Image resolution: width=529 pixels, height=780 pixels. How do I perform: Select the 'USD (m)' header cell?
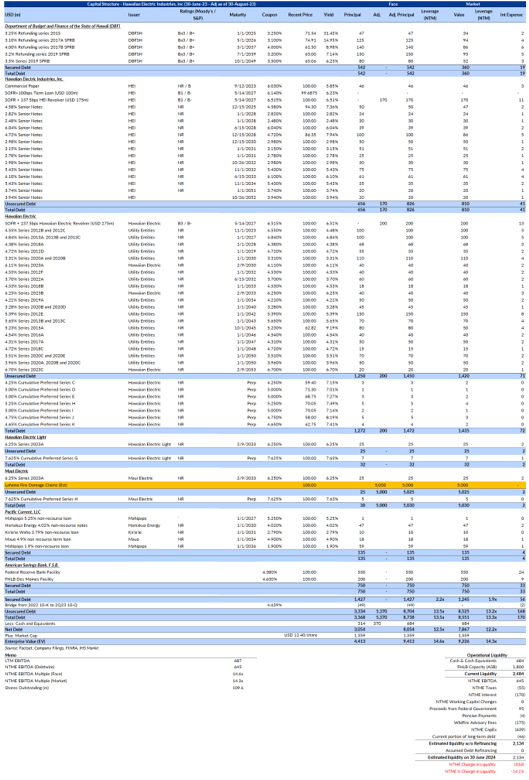point(12,14)
